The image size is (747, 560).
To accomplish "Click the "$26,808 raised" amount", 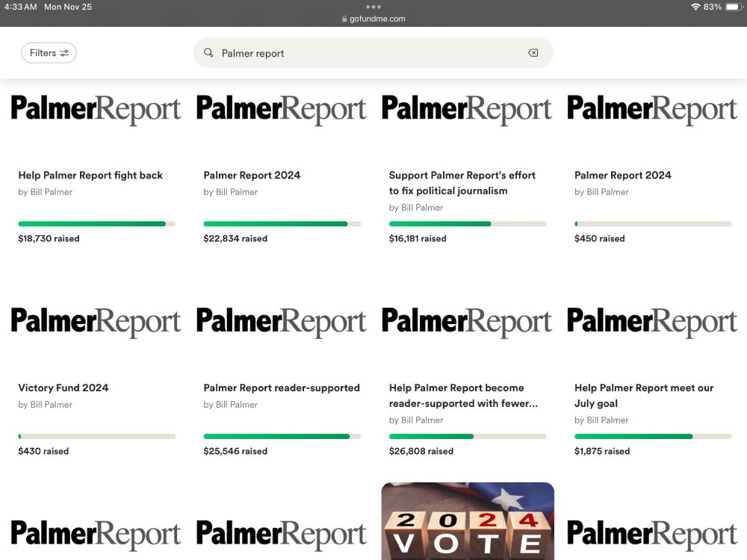I will pos(421,451).
